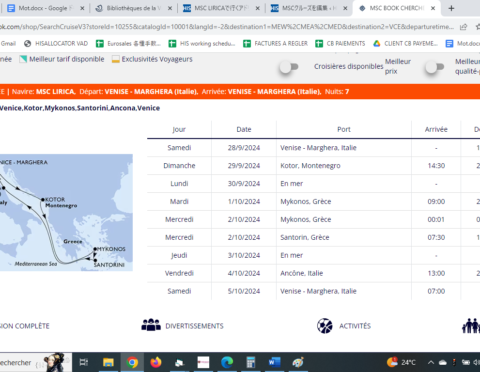Open the Eurosales spreadsheet bookmark
Viewport: 480px width, 372px height.
pyautogui.click(x=128, y=43)
